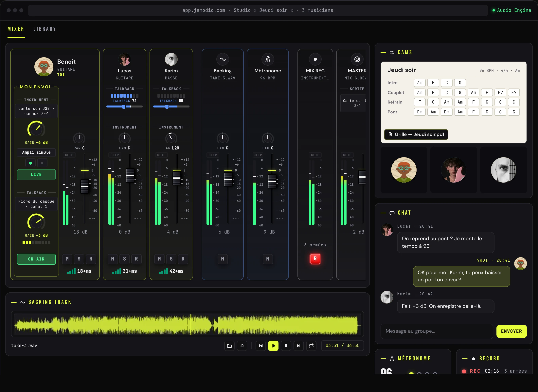Screen dimensions: 538x392
Task: Open the talkback input selector Micro du casque
Action: pos(36,204)
